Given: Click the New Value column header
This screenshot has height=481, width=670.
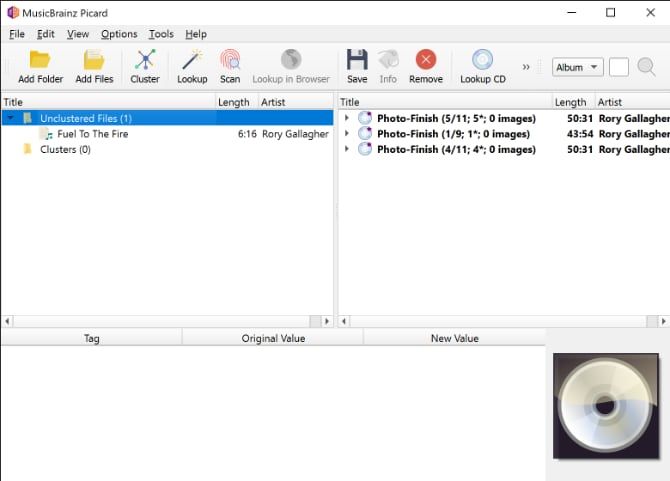Looking at the screenshot, I should tap(455, 338).
